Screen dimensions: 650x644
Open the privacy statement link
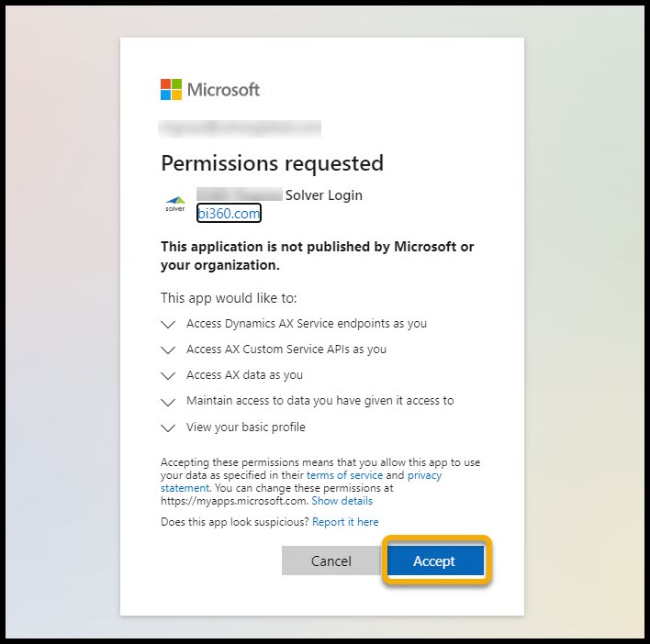pyautogui.click(x=424, y=476)
